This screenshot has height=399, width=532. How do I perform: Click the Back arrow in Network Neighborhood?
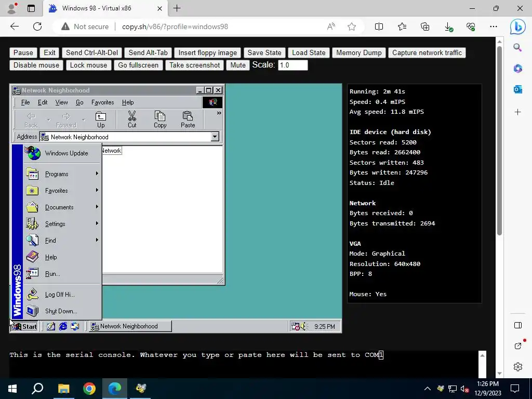click(31, 120)
